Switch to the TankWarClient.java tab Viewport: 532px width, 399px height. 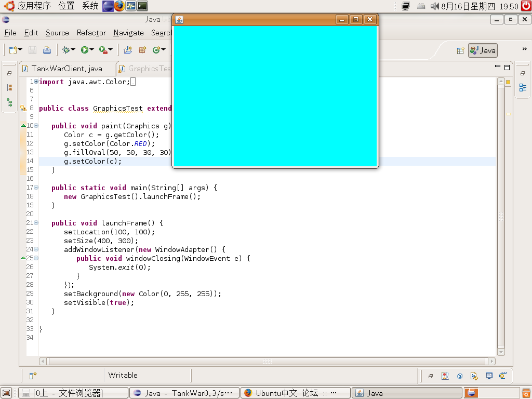[67, 69]
